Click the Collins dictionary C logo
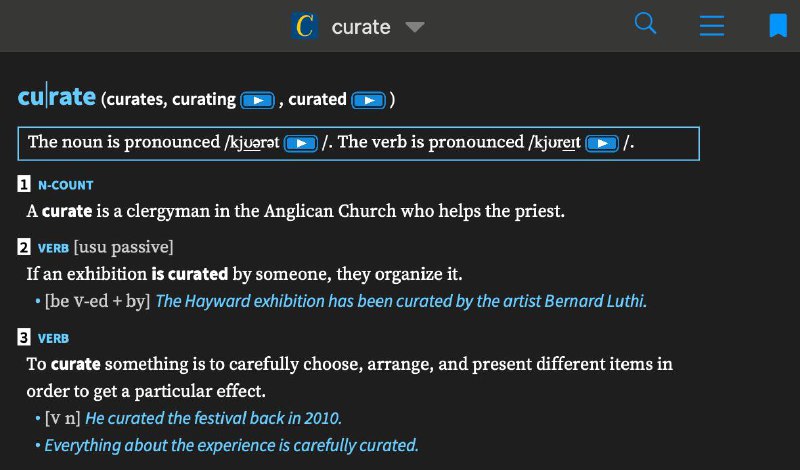Screen dimensions: 800x470 point(304,26)
